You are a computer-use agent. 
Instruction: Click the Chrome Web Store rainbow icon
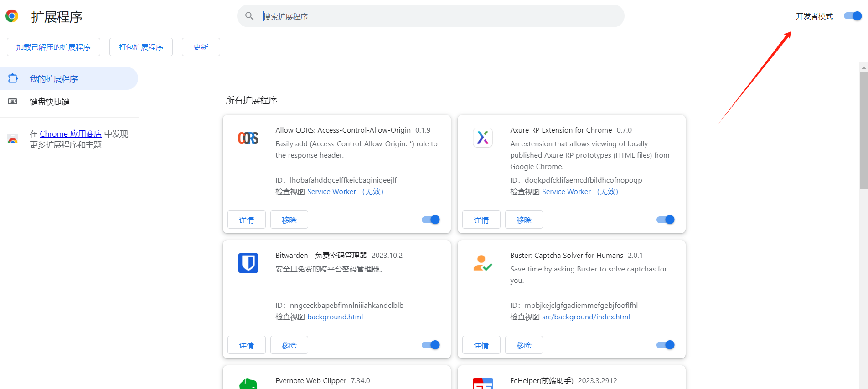point(13,139)
